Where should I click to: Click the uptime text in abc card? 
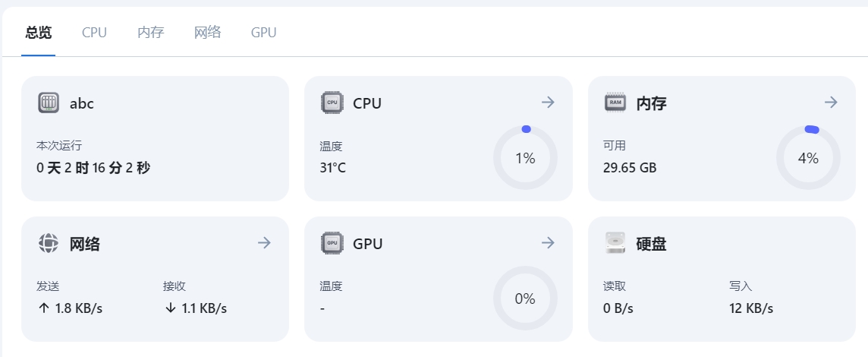coord(93,167)
